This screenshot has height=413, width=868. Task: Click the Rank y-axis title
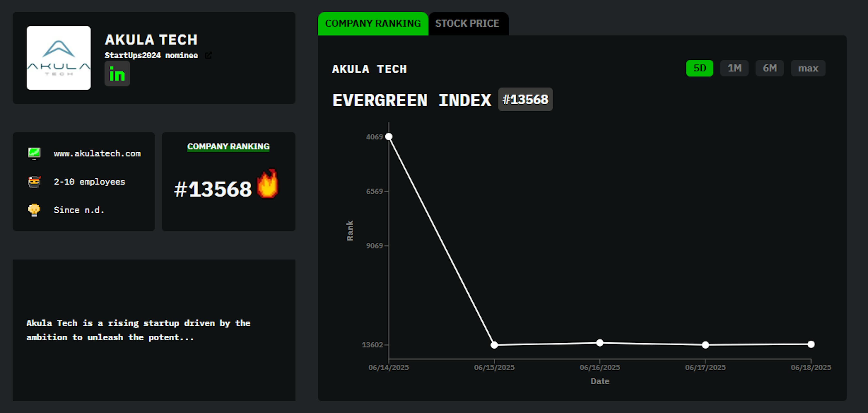click(350, 231)
